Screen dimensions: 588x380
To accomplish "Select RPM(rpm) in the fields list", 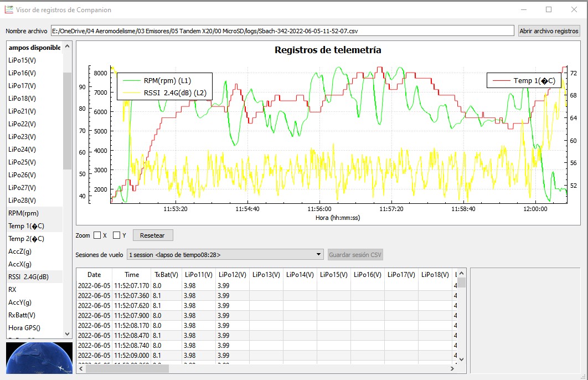I will [23, 213].
